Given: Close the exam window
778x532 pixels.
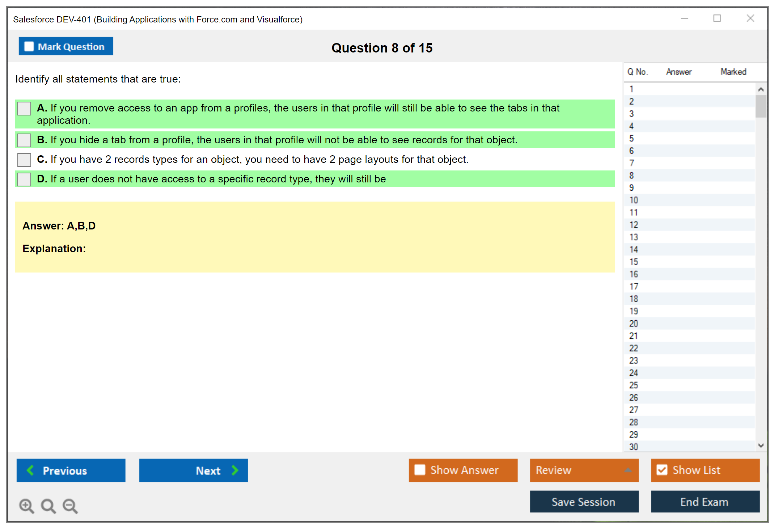Looking at the screenshot, I should (750, 18).
